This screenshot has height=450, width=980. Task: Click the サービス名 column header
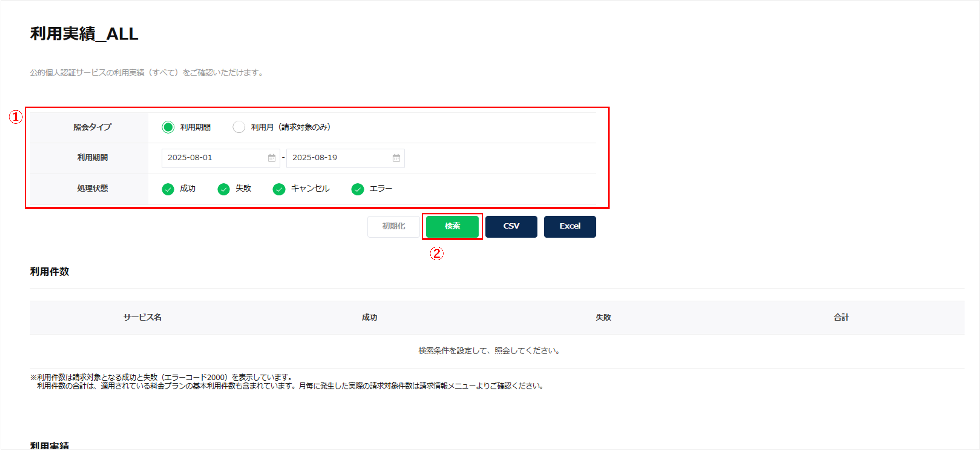(142, 317)
